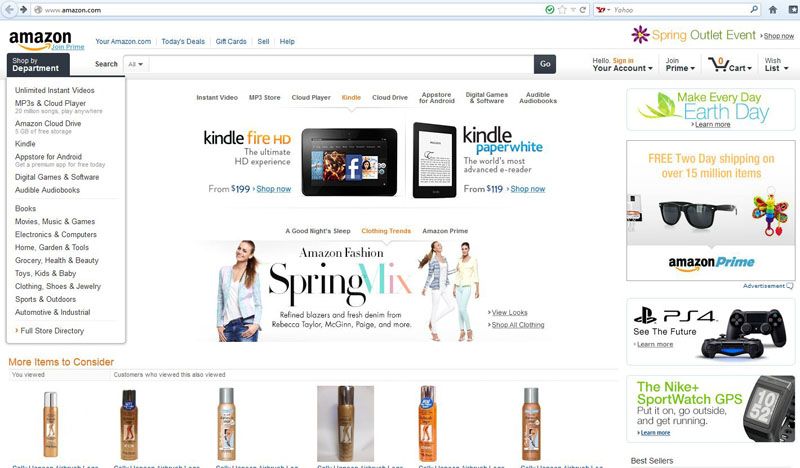
Task: Click the reload page icon
Action: (583, 10)
